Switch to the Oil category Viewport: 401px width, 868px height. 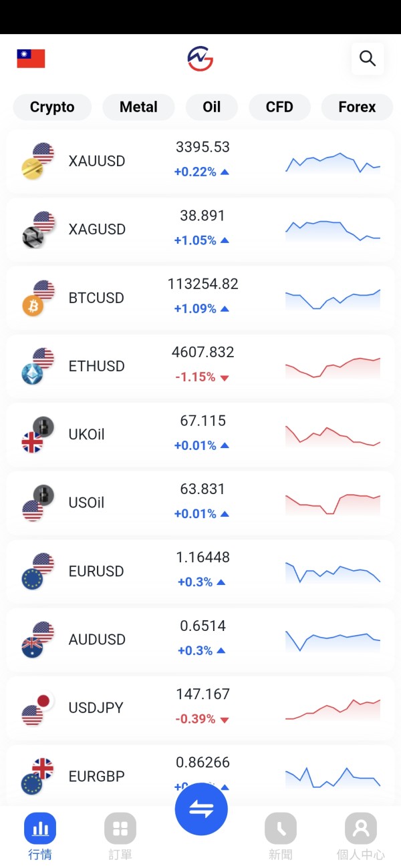[211, 107]
